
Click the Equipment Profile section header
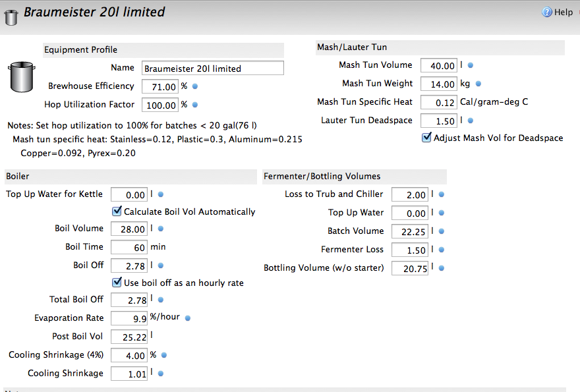tap(163, 50)
